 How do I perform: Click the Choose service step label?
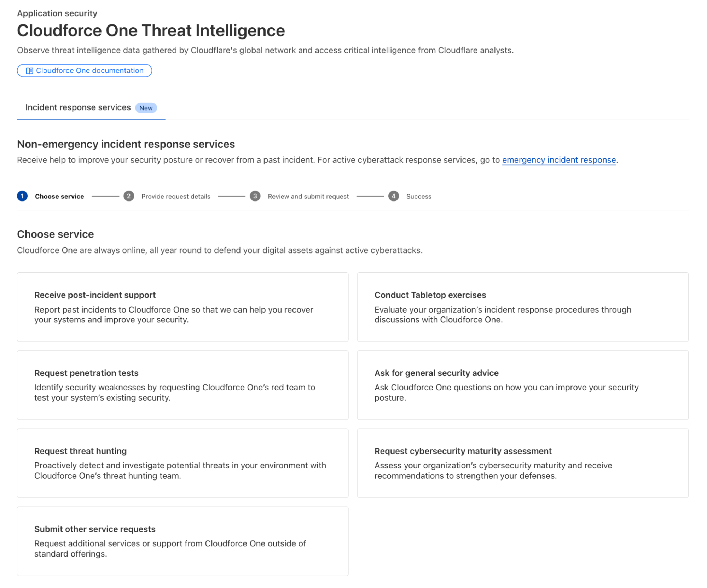click(x=59, y=196)
